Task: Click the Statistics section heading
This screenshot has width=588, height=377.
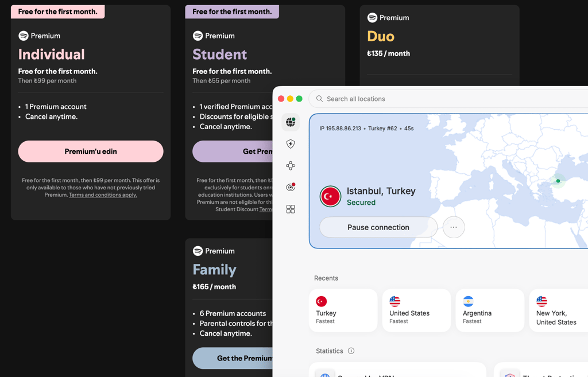Action: pyautogui.click(x=329, y=351)
